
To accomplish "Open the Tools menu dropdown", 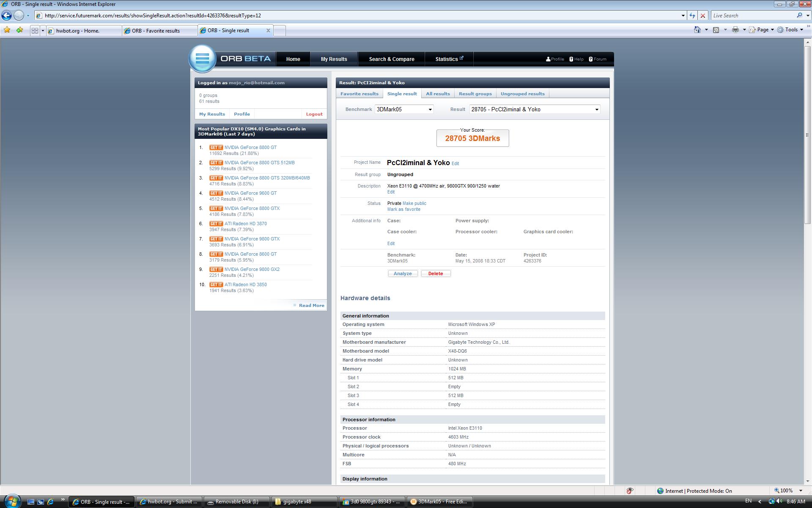I will 790,30.
